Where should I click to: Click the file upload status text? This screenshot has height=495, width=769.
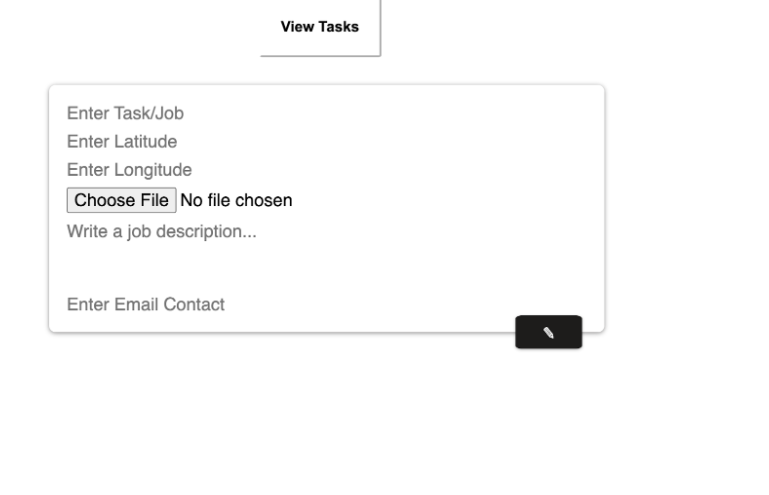point(236,200)
